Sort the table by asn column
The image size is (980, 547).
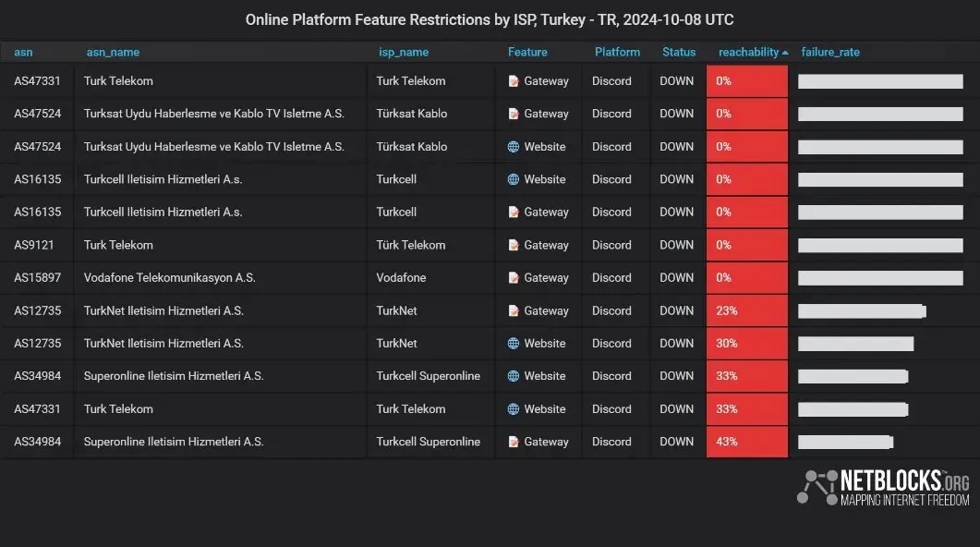click(x=23, y=53)
